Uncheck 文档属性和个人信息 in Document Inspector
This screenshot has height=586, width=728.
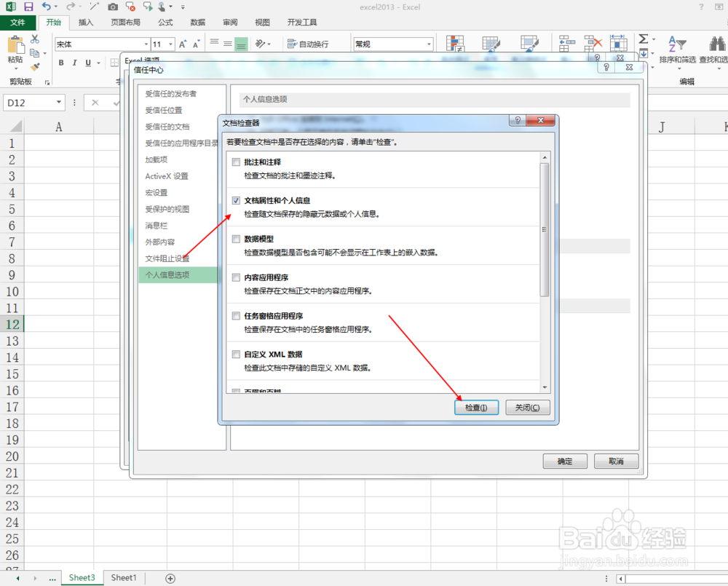236,200
